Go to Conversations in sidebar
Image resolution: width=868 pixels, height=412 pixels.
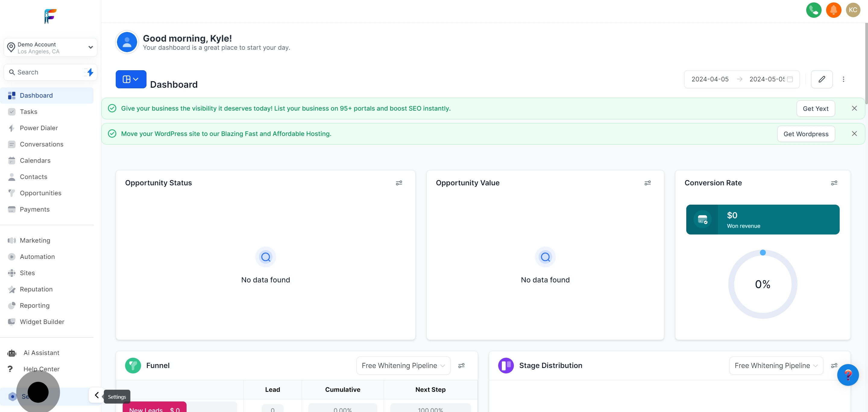click(x=42, y=144)
